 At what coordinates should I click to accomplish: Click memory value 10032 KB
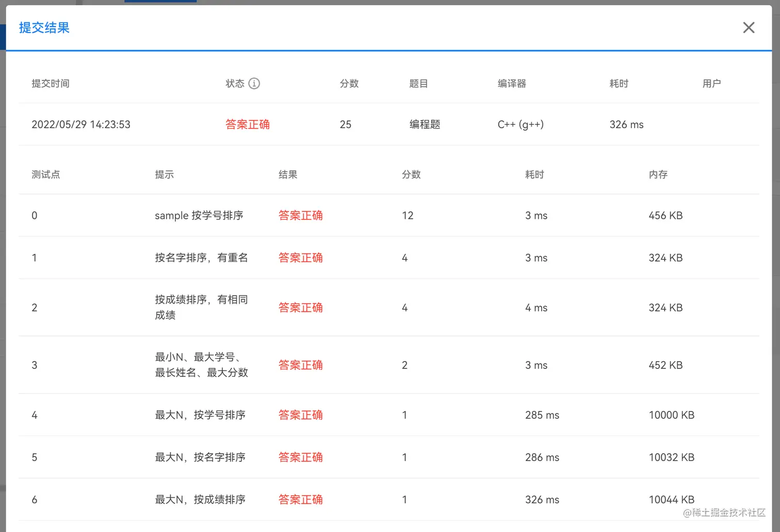[x=672, y=458]
